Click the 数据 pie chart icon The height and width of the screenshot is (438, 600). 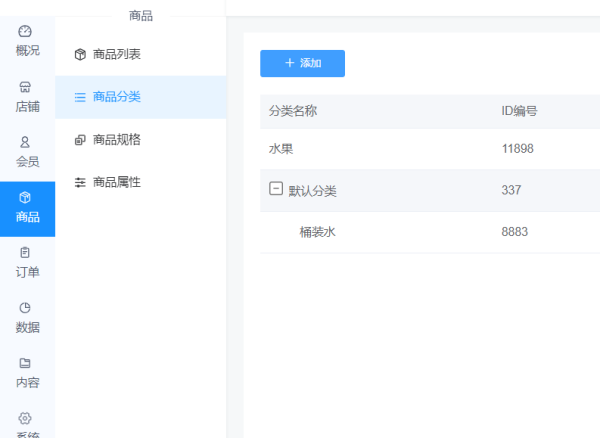[27, 308]
